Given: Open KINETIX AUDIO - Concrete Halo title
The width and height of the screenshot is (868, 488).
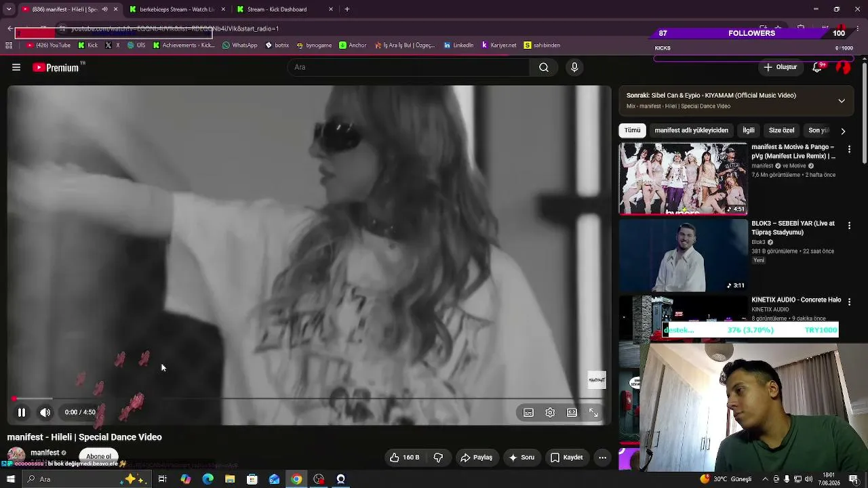Looking at the screenshot, I should tap(796, 300).
